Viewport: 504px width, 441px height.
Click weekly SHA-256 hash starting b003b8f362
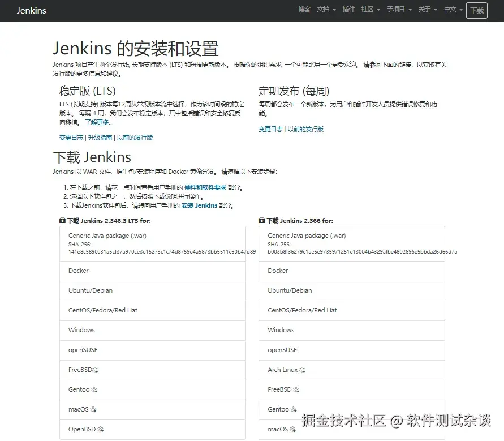[362, 252]
